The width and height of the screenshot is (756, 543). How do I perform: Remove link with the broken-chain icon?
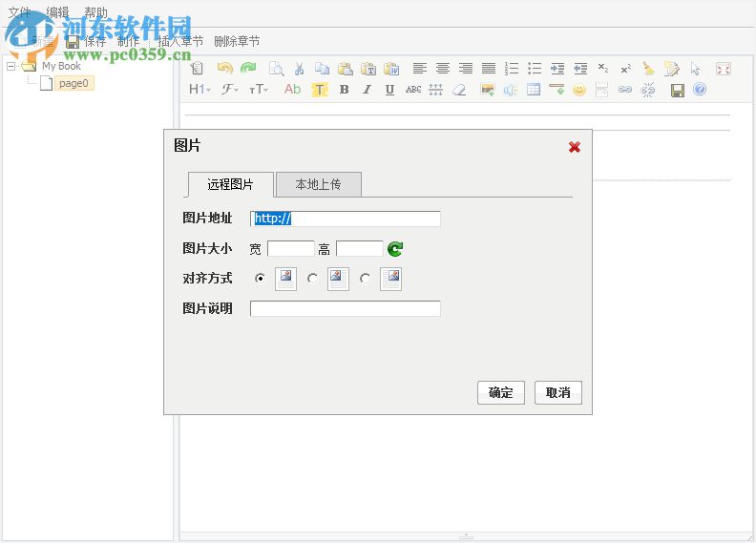[647, 90]
